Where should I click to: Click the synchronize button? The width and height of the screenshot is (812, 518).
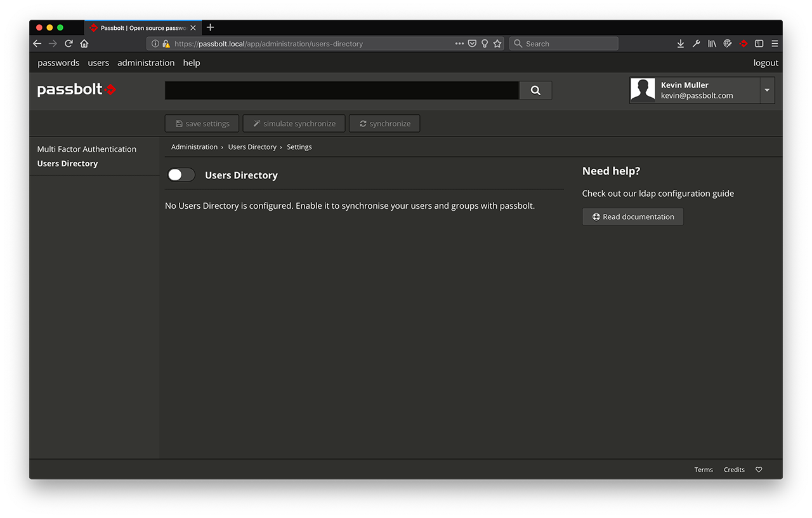[384, 123]
